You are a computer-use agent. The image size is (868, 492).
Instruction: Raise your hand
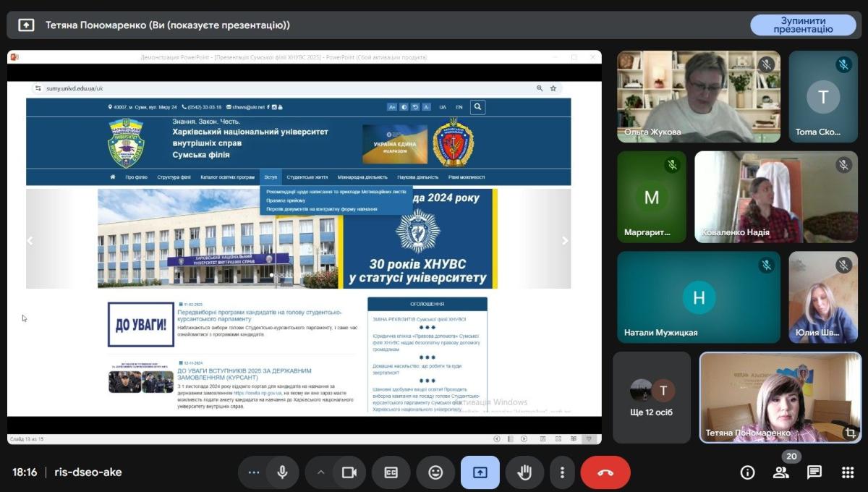click(x=524, y=472)
